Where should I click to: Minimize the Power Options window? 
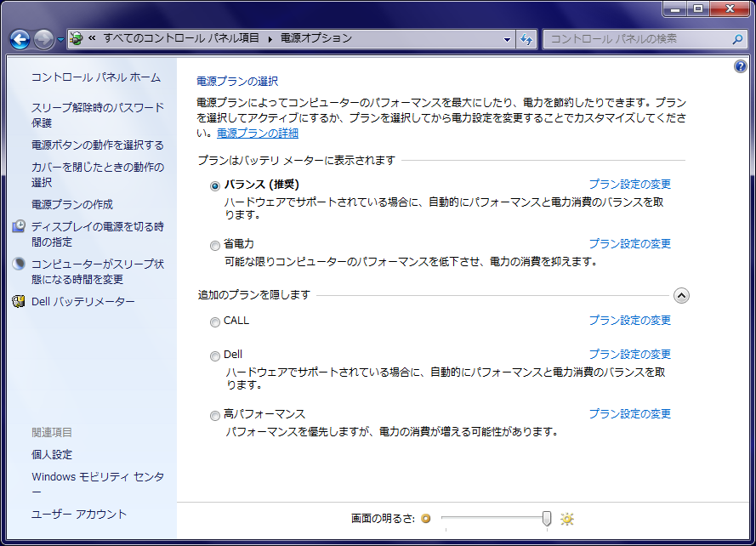click(675, 9)
